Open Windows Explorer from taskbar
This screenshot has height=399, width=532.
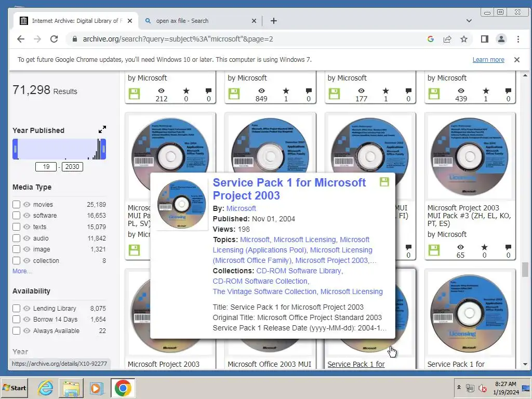click(x=71, y=388)
